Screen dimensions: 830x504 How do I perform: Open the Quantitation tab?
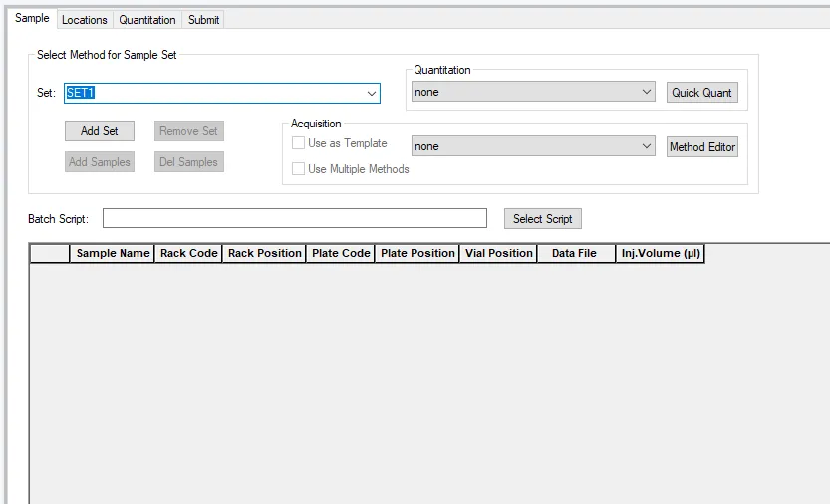147,20
